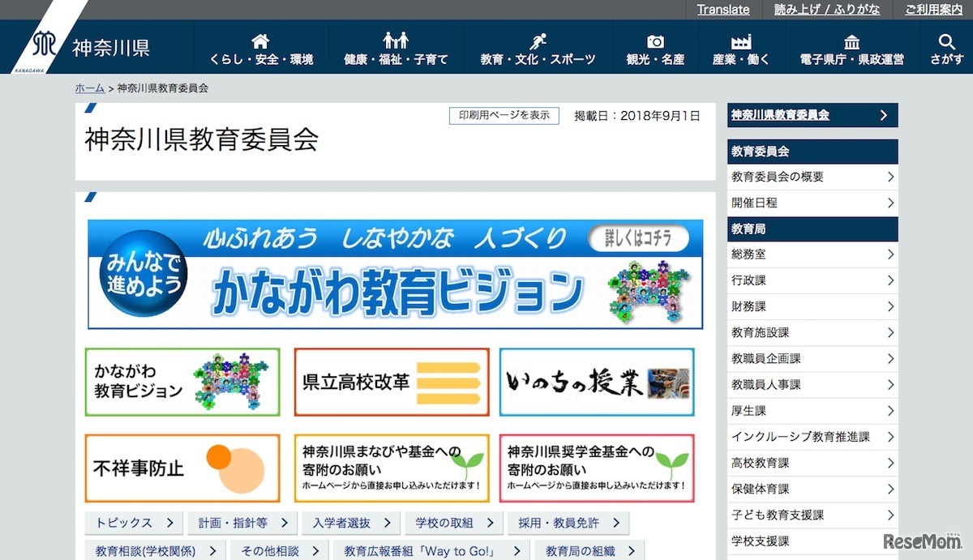Click the いのちの授業 banner
Screen dimensions: 973x560
pyautogui.click(x=597, y=383)
